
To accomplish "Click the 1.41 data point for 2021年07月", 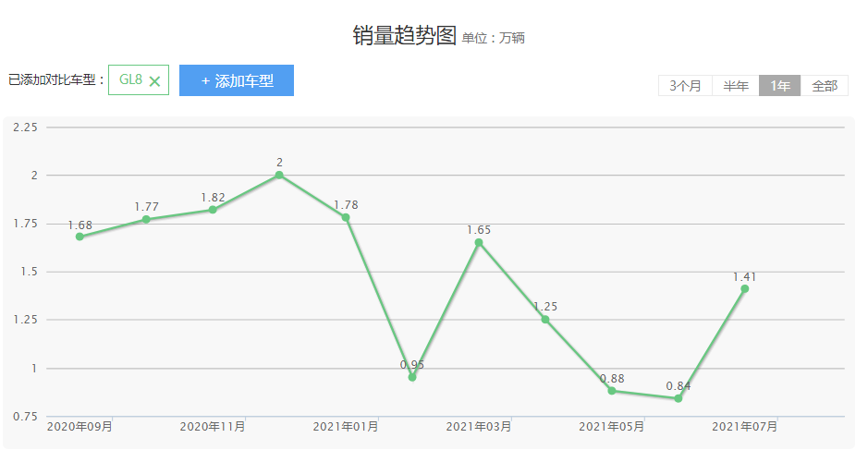I will pyautogui.click(x=744, y=289).
